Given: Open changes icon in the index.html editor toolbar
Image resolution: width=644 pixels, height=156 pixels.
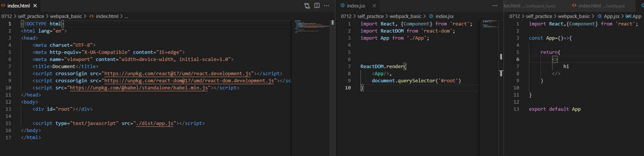Looking at the screenshot, I should coord(307,6).
